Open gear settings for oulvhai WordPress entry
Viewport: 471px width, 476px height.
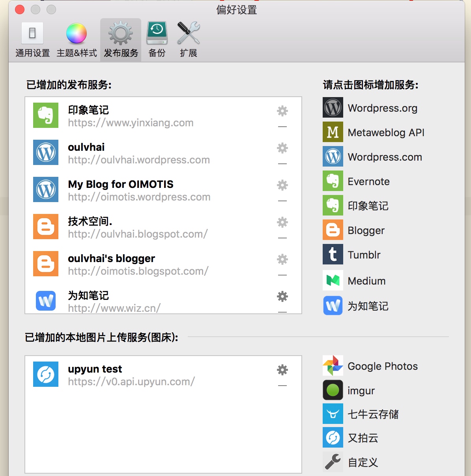[282, 148]
